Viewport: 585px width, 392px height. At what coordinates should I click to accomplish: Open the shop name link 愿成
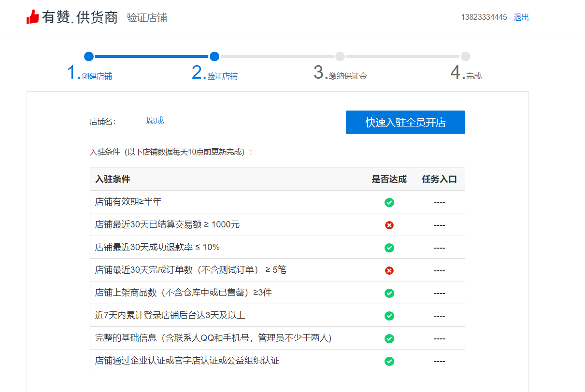[x=155, y=121]
